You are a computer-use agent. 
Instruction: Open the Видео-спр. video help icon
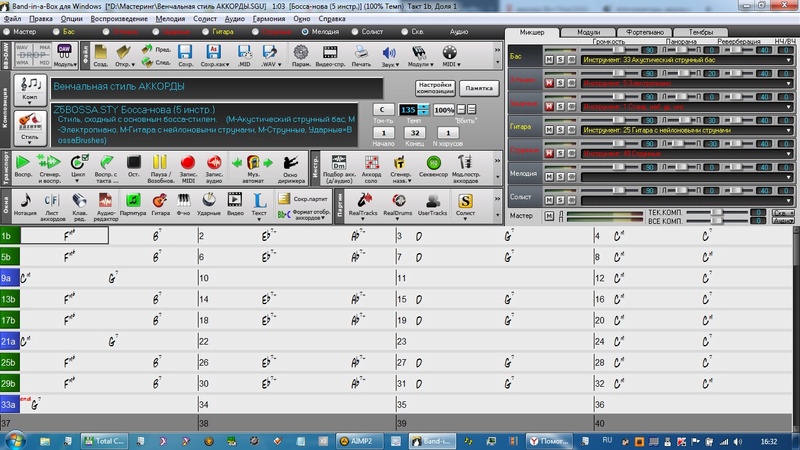tap(330, 53)
